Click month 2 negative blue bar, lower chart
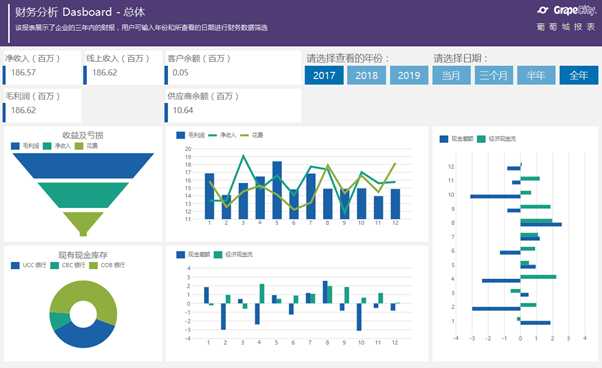 (x=223, y=316)
